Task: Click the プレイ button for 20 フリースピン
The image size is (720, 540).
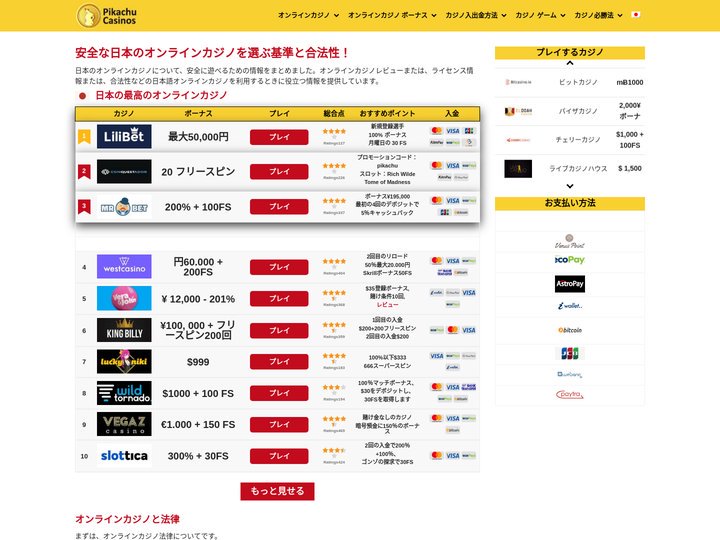Action: click(x=279, y=172)
